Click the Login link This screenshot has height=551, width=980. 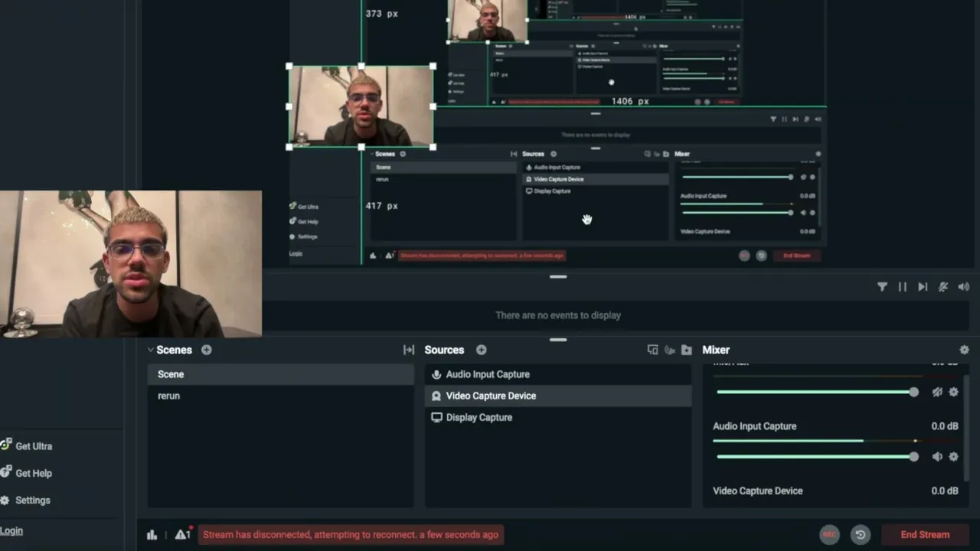pos(11,531)
